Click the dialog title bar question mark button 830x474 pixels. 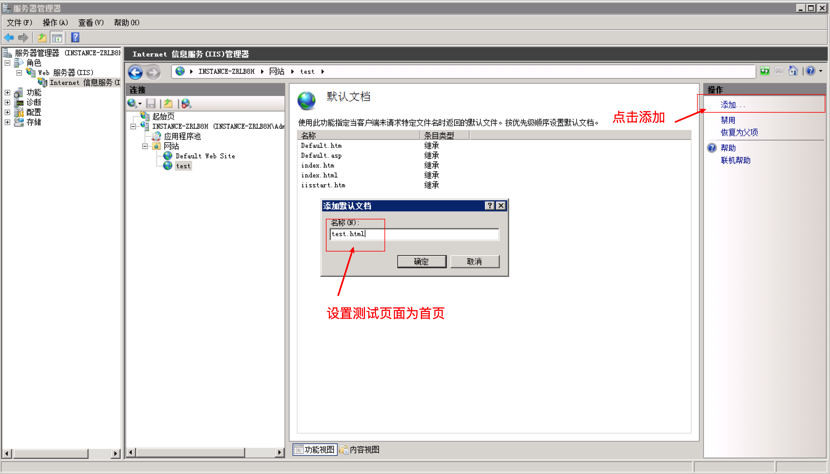(490, 205)
